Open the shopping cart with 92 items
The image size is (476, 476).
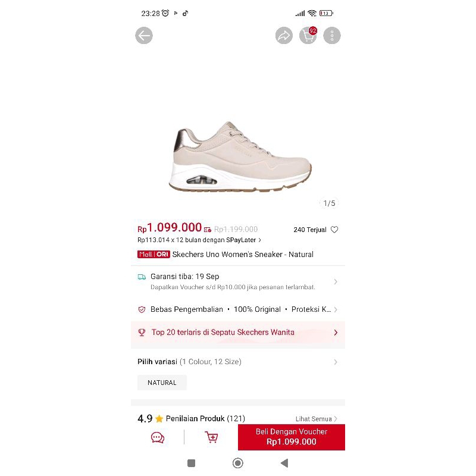[x=308, y=36]
